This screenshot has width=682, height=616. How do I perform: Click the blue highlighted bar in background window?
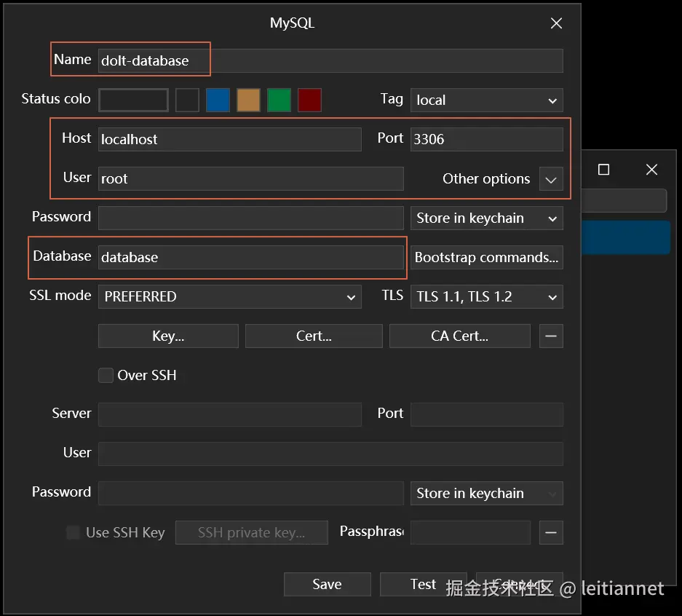point(625,237)
